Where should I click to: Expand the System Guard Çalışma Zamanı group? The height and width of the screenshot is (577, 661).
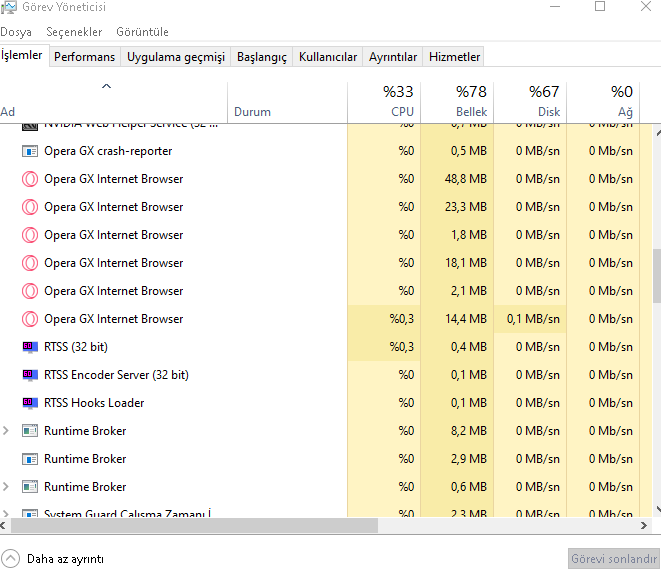(x=5, y=513)
